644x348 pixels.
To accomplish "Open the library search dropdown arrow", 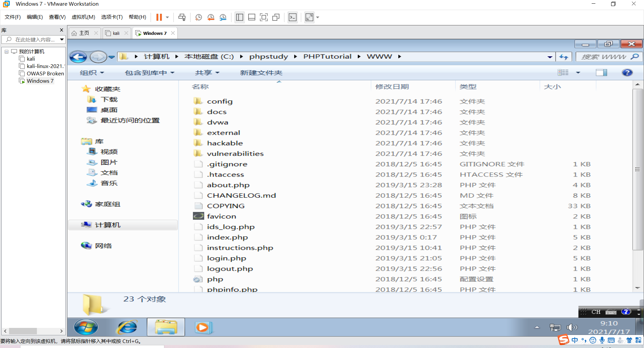I will click(x=62, y=40).
